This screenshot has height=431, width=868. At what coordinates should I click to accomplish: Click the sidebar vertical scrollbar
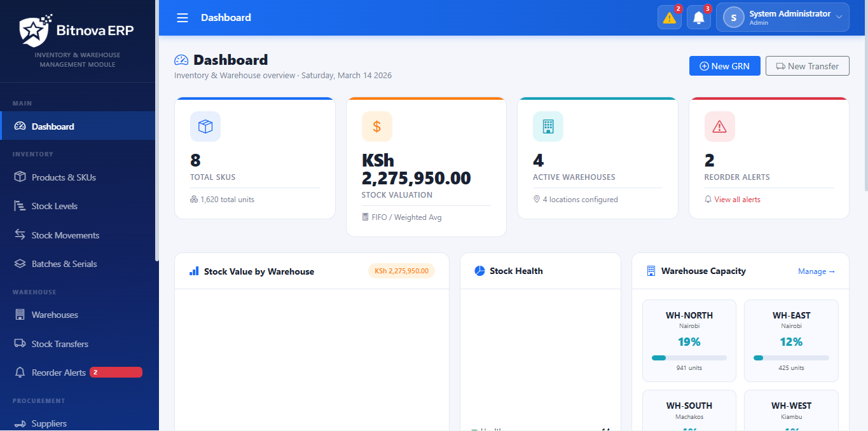point(157,130)
